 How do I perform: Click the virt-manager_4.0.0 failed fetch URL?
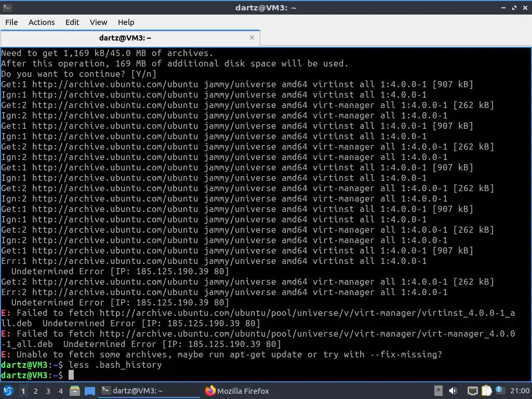point(307,334)
